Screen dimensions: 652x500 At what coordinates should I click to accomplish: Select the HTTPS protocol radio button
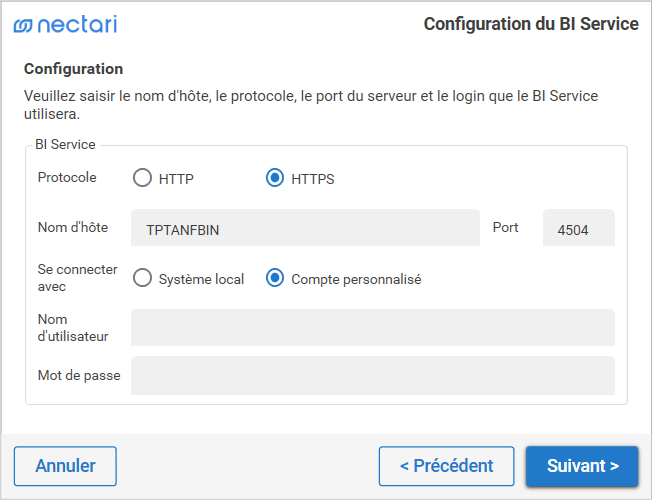(x=275, y=179)
